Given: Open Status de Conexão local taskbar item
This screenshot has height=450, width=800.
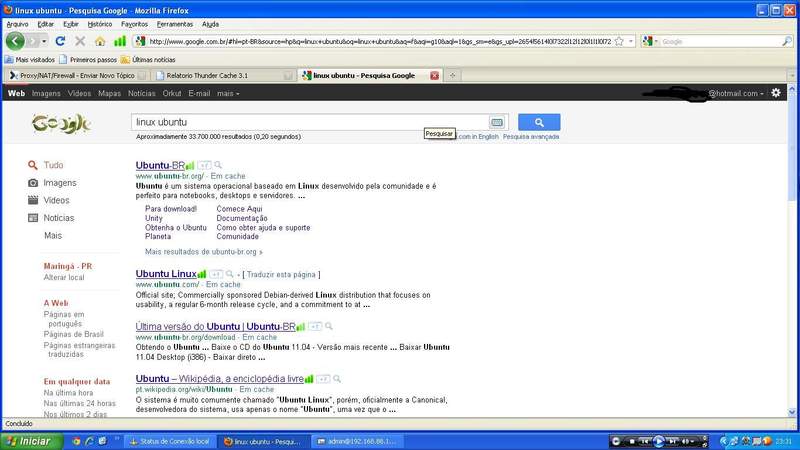Looking at the screenshot, I should (169, 441).
